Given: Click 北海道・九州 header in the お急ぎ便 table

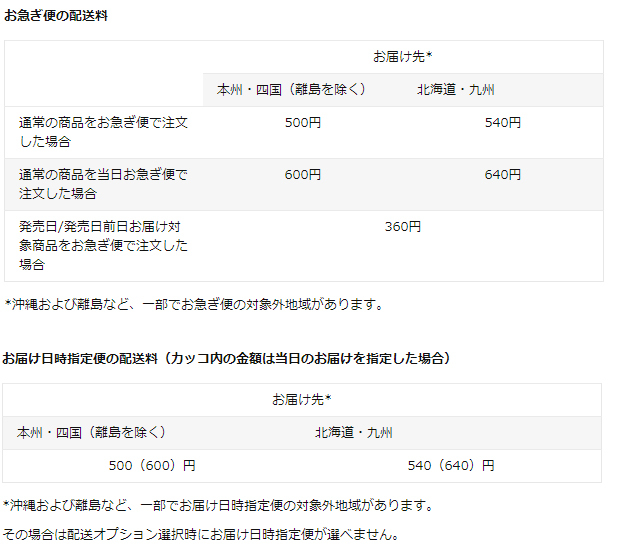Looking at the screenshot, I should [x=455, y=90].
